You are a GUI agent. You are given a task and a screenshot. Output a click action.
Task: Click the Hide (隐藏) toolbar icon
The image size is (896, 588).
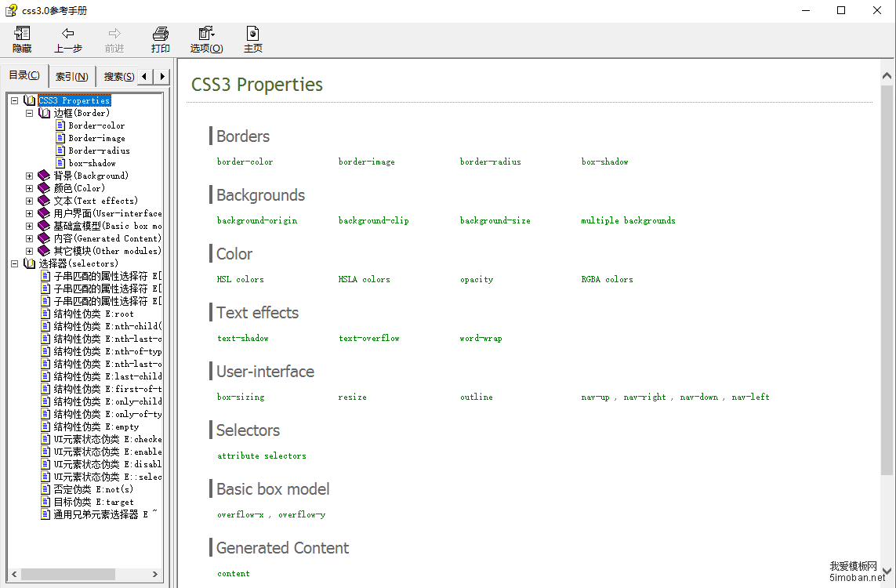click(x=22, y=34)
